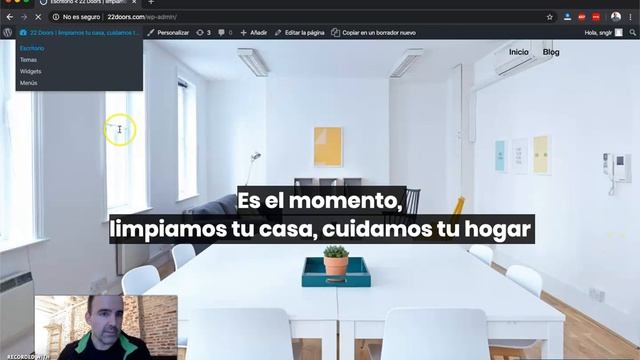Click the Blog navigation link

[551, 52]
